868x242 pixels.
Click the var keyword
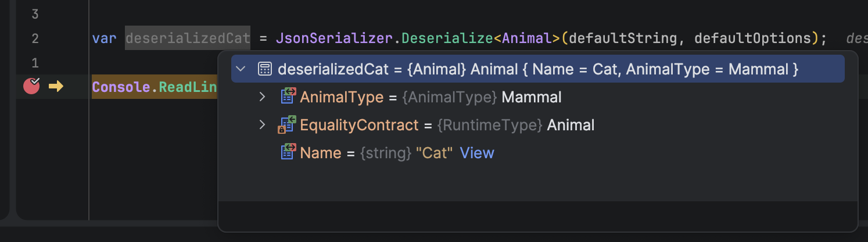(x=105, y=38)
